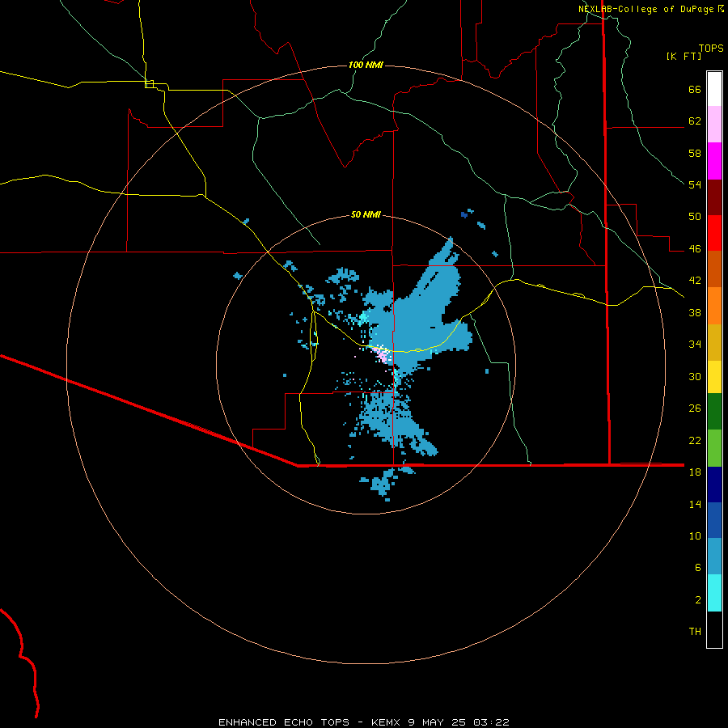Click the navy blue legend swatch

(714, 485)
